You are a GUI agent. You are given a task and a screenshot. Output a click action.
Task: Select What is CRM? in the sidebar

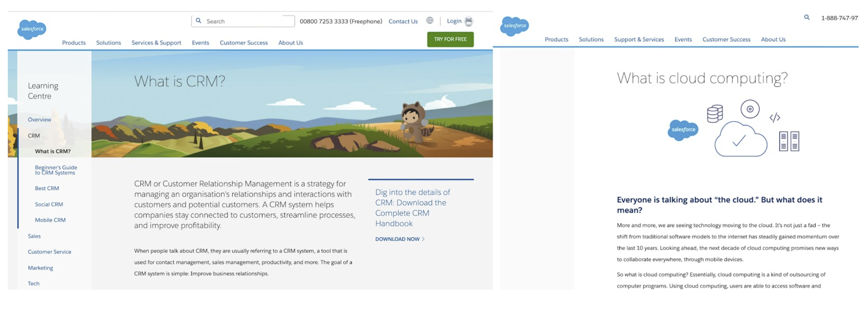pos(53,151)
